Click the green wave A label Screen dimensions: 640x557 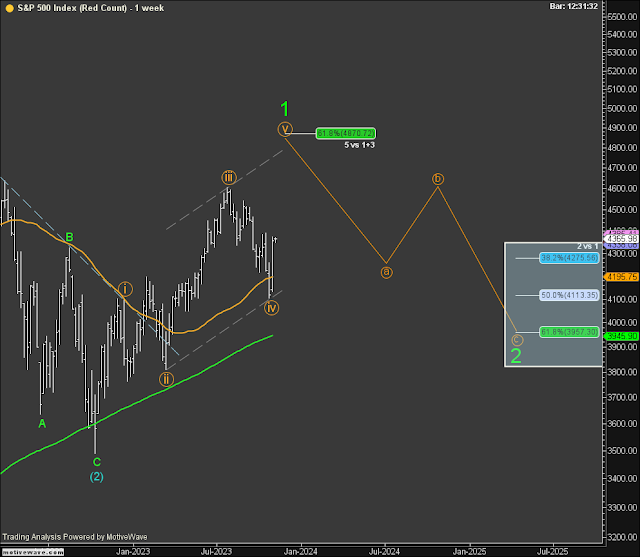click(42, 424)
